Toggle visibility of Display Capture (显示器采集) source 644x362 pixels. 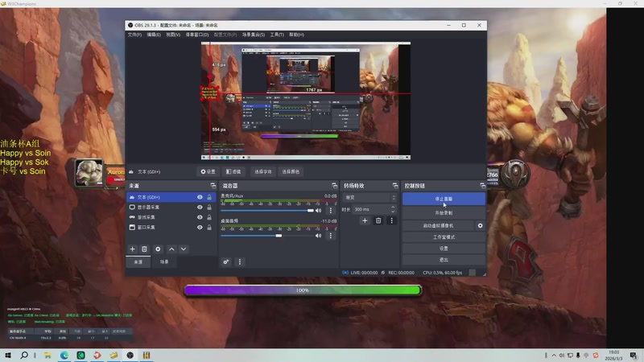pos(200,208)
